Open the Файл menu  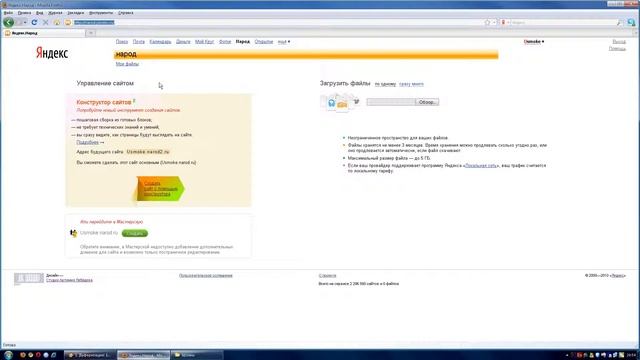[8, 13]
